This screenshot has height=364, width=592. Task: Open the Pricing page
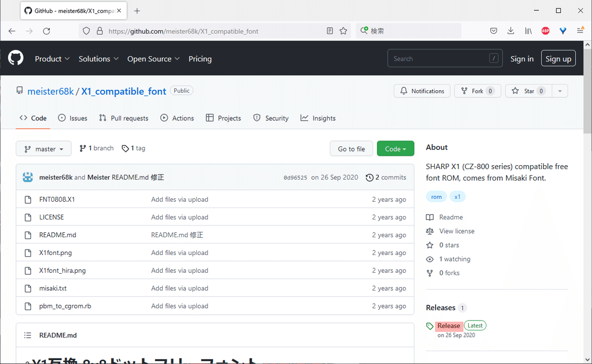[200, 59]
